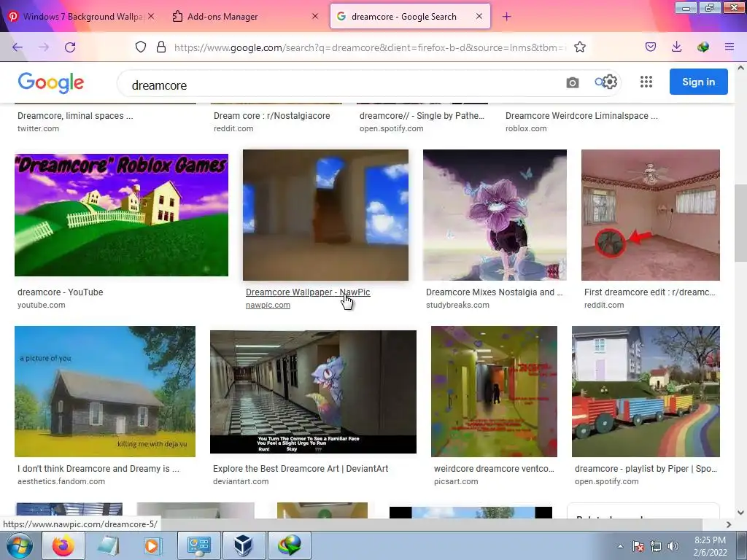The width and height of the screenshot is (747, 560).
Task: Click the forward navigation arrow
Action: point(44,47)
